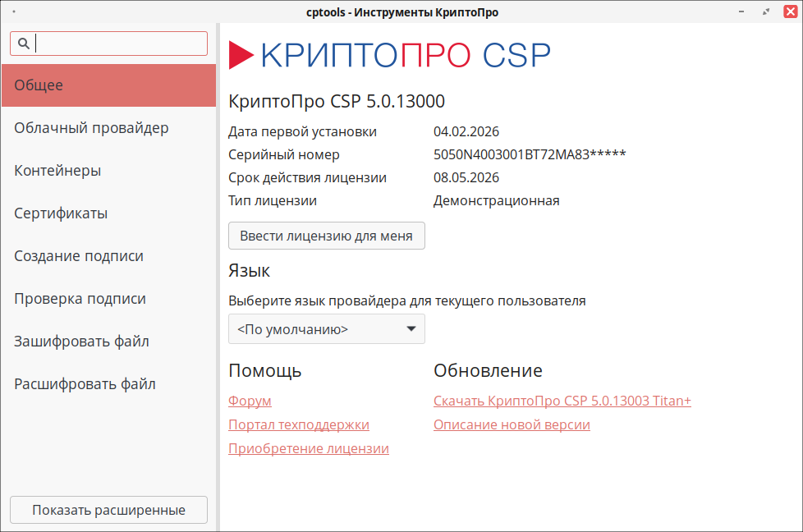The height and width of the screenshot is (532, 803).
Task: Open the Создание подписи section
Action: (x=108, y=256)
